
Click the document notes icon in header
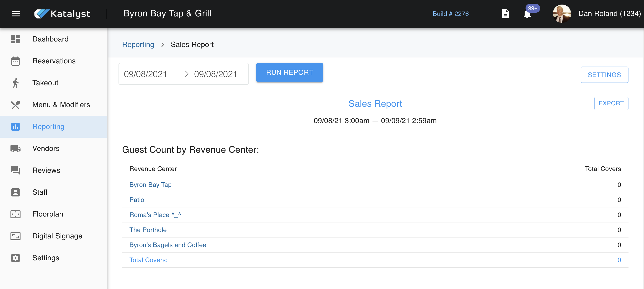505,14
